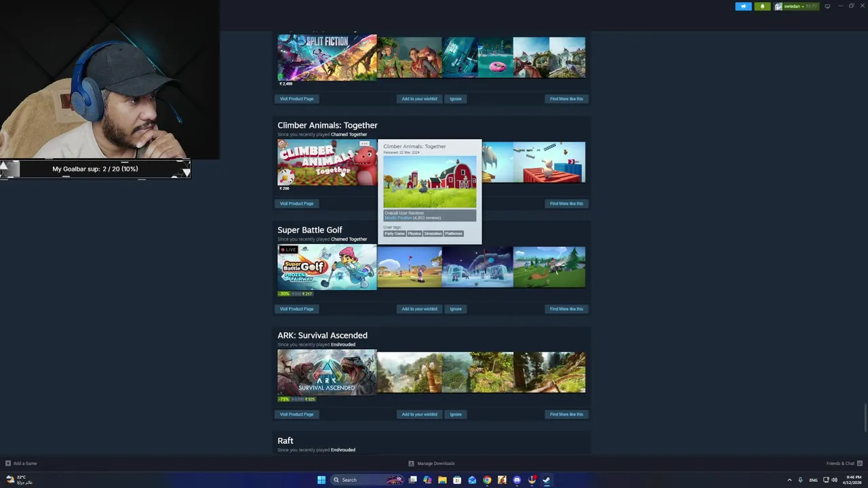Select the Platformer tag
The image size is (868, 488).
click(454, 234)
